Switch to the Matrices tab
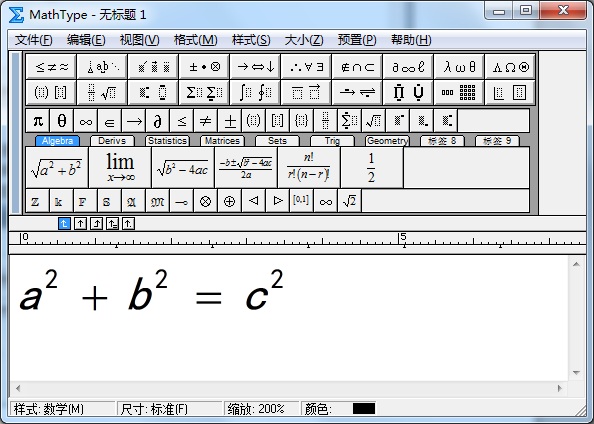The width and height of the screenshot is (594, 424). point(222,141)
